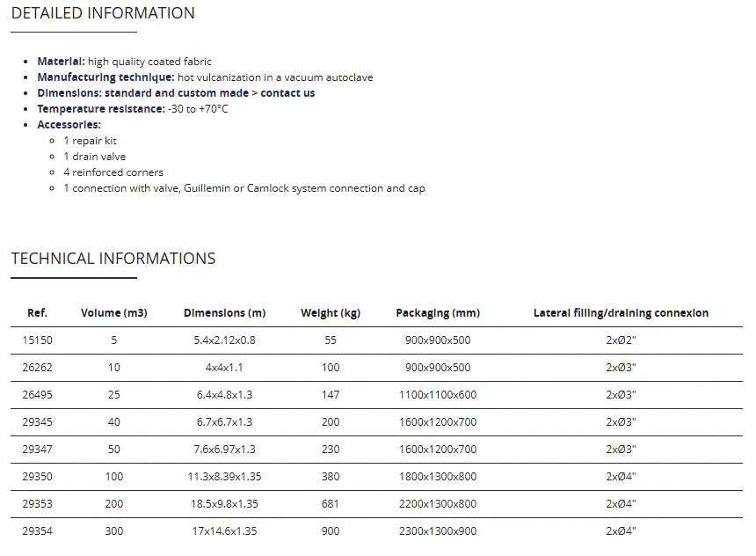Click the "4 reinforced corners" accessory item

[x=113, y=172]
